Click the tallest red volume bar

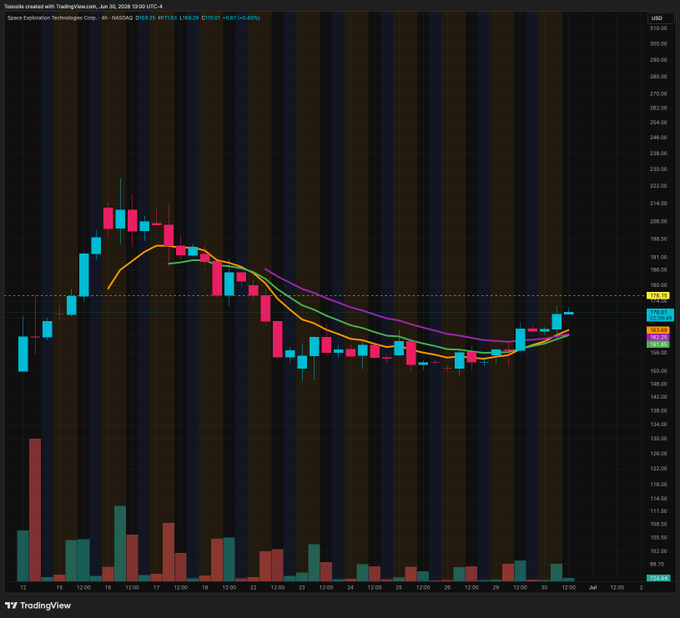[x=35, y=510]
